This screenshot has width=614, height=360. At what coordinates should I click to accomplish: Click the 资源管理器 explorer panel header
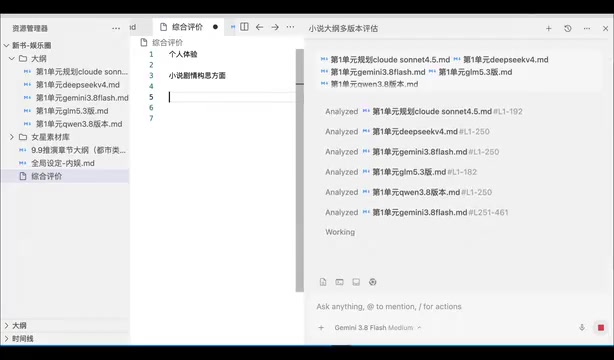coord(30,28)
